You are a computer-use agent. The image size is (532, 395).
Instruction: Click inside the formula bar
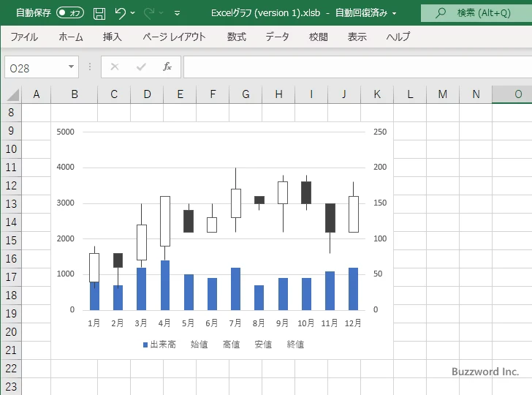click(x=357, y=67)
